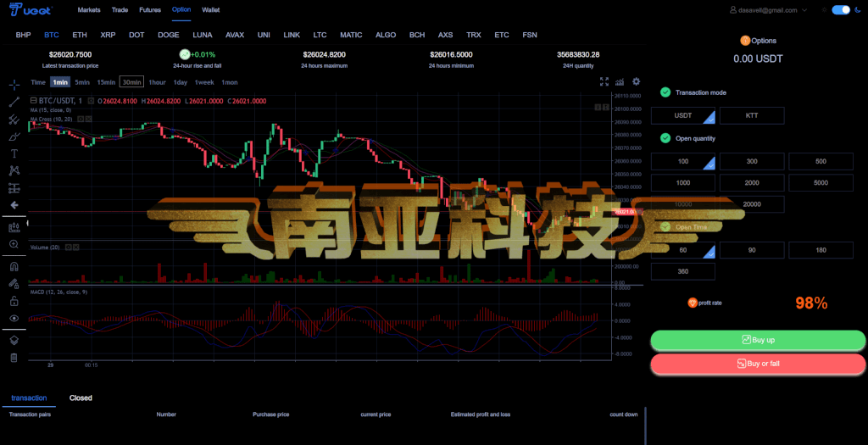Choose open quantity 300
Image resolution: width=868 pixels, height=445 pixels.
pyautogui.click(x=752, y=162)
